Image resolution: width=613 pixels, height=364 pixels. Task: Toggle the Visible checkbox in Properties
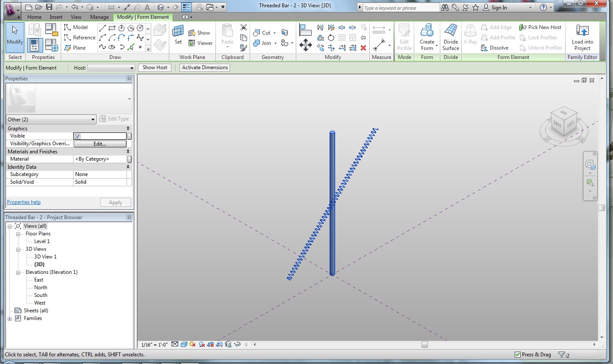click(x=77, y=136)
